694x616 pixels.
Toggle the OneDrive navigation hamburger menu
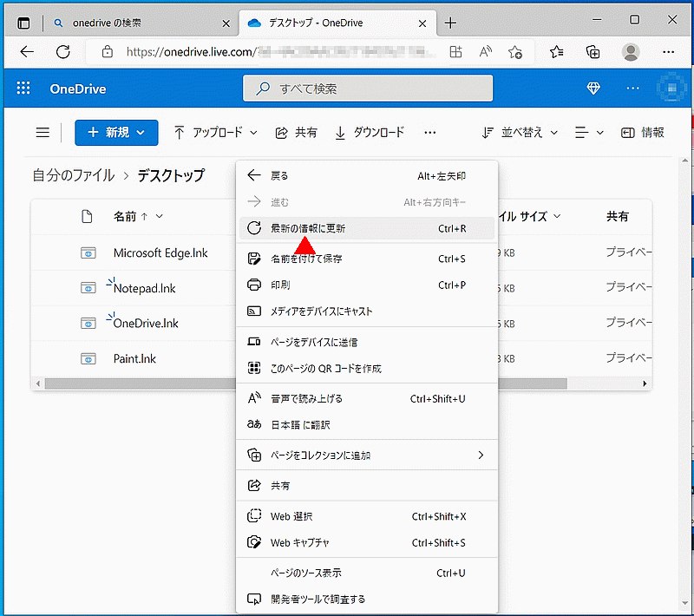click(x=43, y=133)
